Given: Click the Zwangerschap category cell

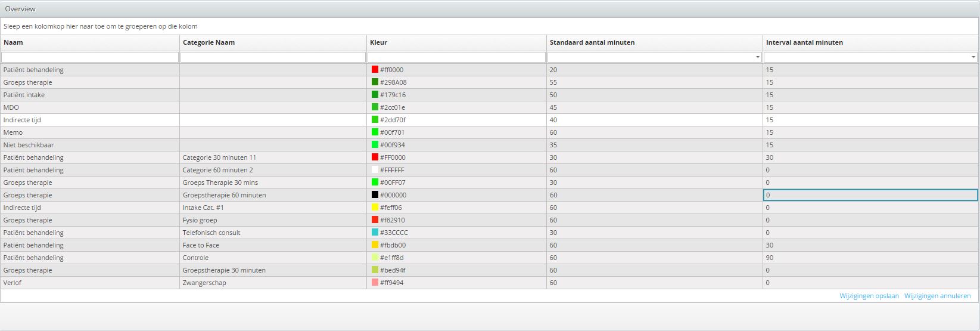Looking at the screenshot, I should point(273,283).
